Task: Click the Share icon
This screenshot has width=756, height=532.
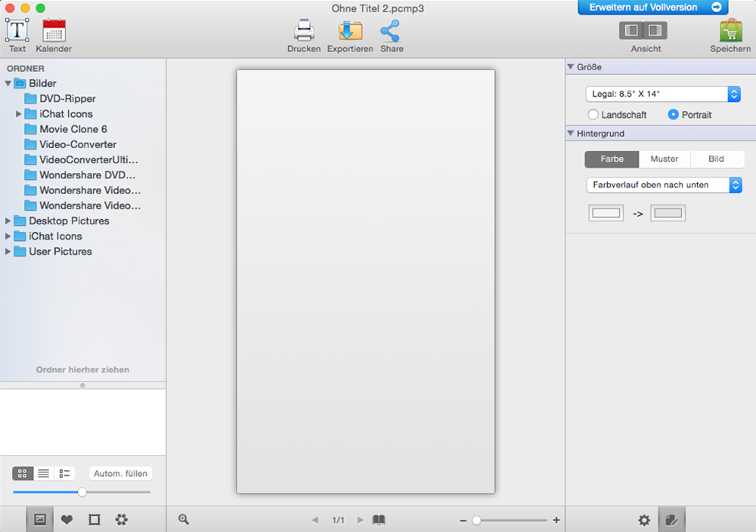Action: tap(391, 31)
